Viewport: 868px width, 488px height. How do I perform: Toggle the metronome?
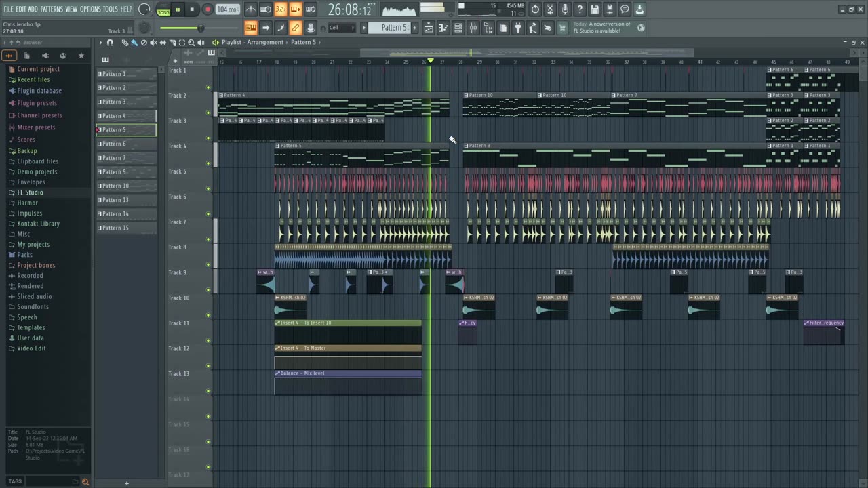click(x=251, y=9)
